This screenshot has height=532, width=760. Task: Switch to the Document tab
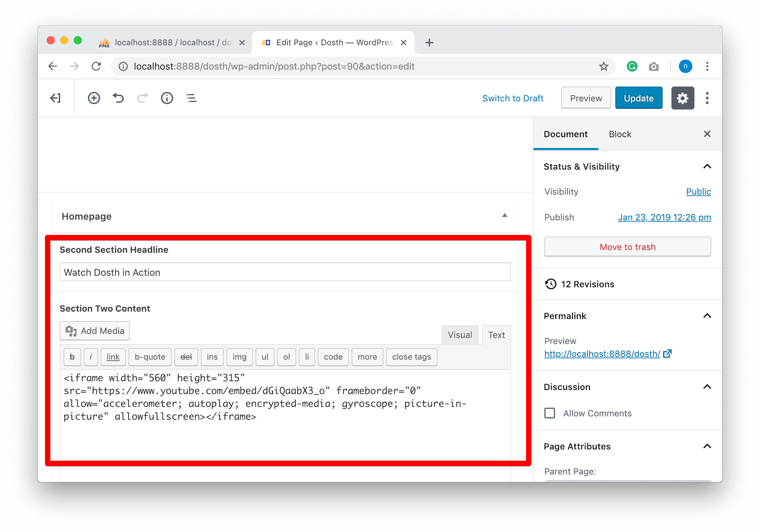click(566, 134)
